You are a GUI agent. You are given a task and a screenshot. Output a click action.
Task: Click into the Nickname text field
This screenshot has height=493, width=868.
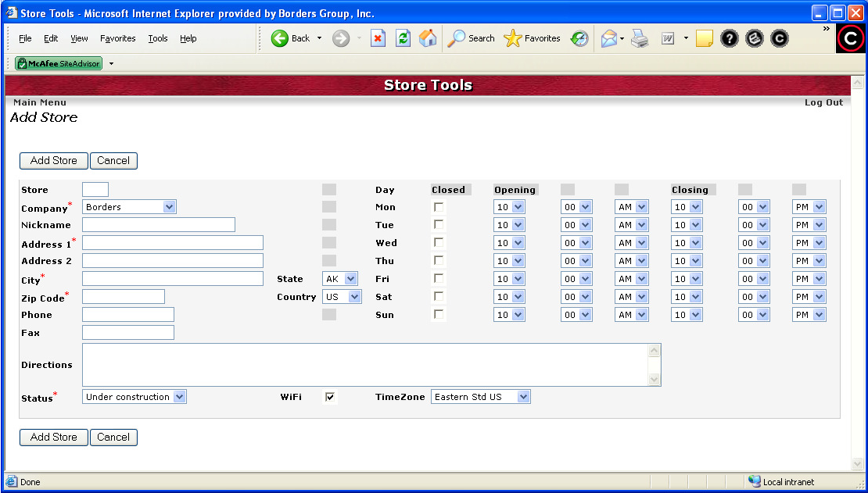(159, 225)
